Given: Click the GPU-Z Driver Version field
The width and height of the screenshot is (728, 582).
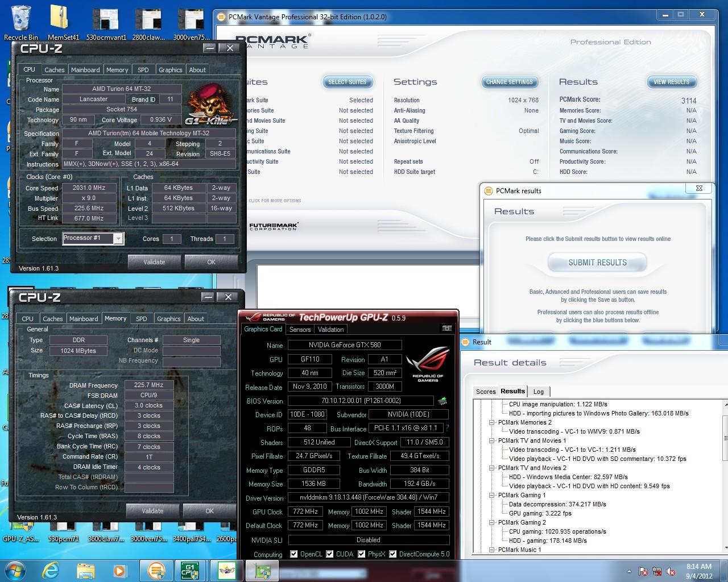Looking at the screenshot, I should pyautogui.click(x=369, y=497).
